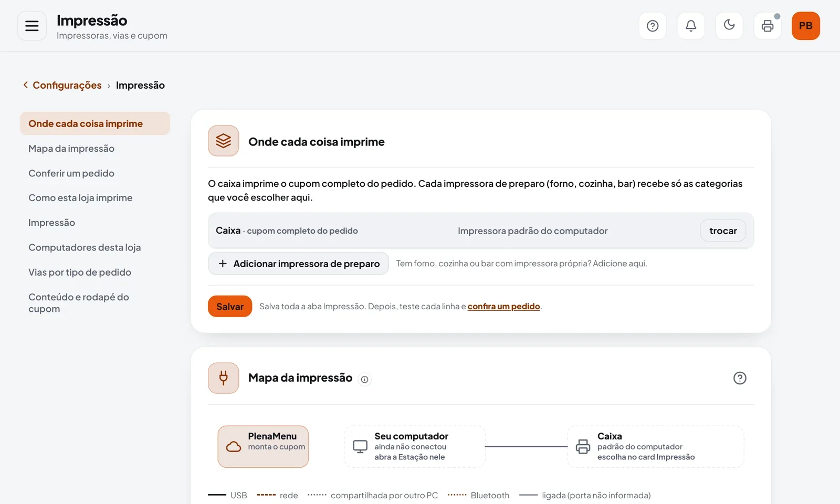Click the plug icon beside Mapa da impressão
The height and width of the screenshot is (504, 840).
point(224,378)
